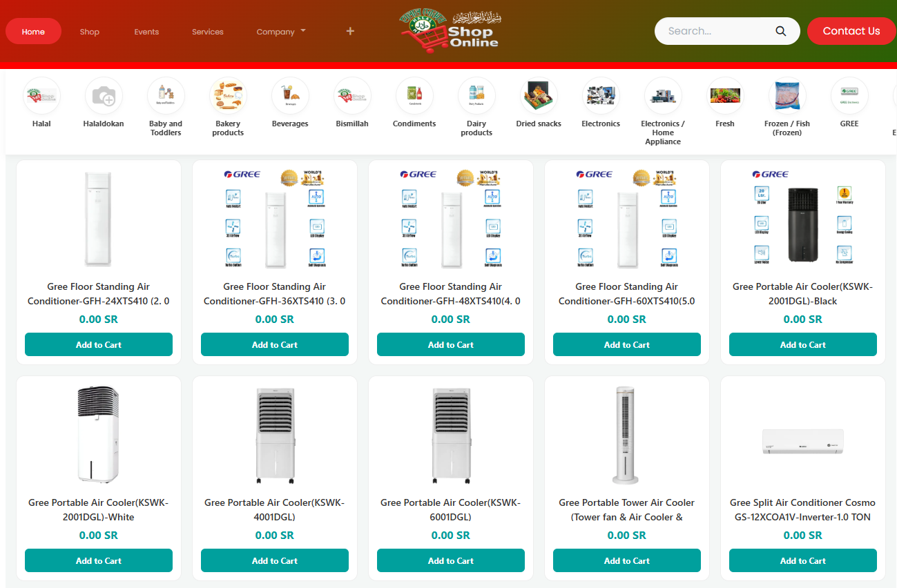Click the Shop Online logo
This screenshot has height=588, width=897.
click(x=450, y=31)
